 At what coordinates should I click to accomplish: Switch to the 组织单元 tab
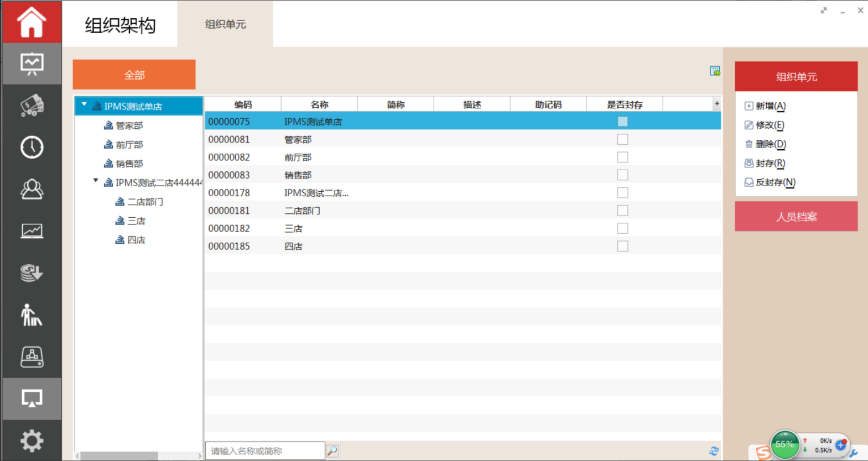click(x=225, y=24)
